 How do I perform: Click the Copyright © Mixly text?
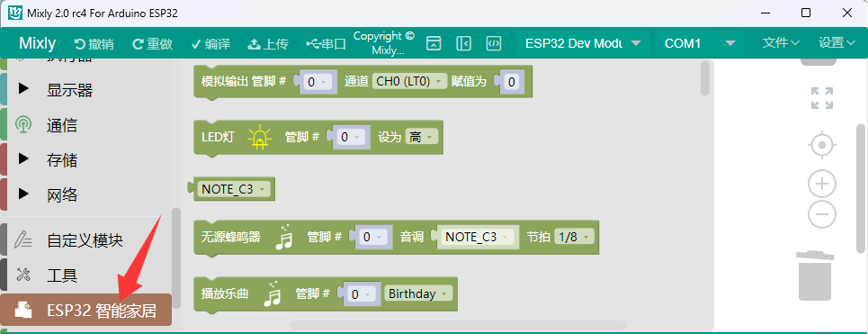(383, 43)
